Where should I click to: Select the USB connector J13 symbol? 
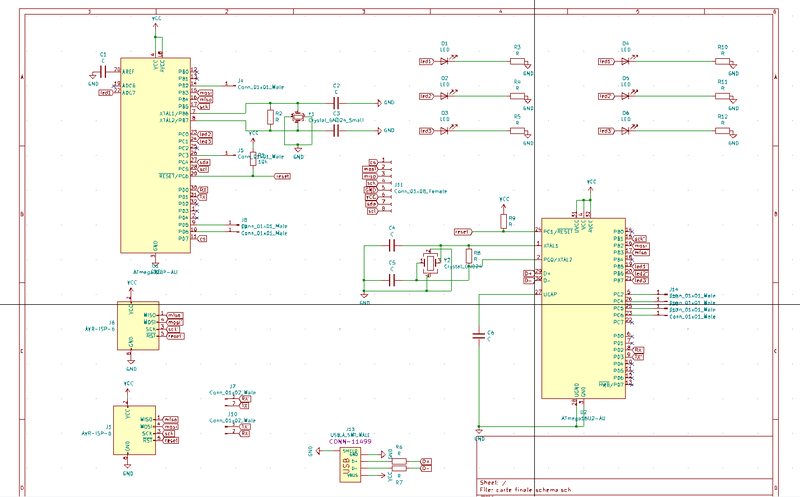(x=350, y=465)
